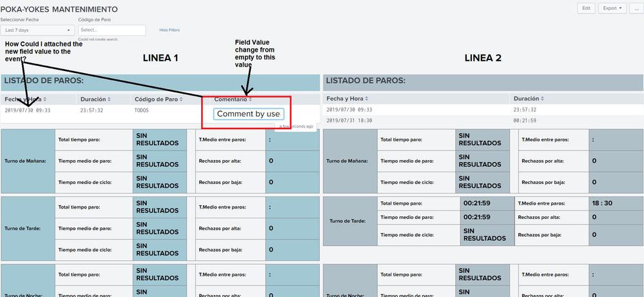
Task: Select Linea 1 row date 2019/07/30 09:33
Action: click(27, 110)
